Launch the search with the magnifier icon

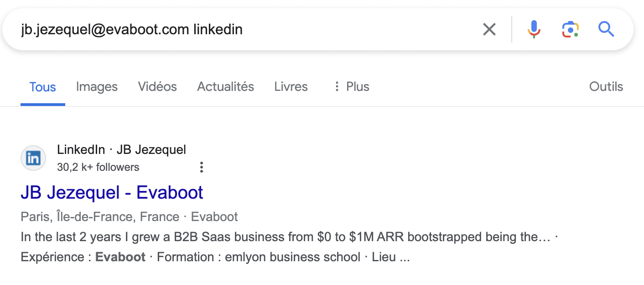(x=606, y=29)
